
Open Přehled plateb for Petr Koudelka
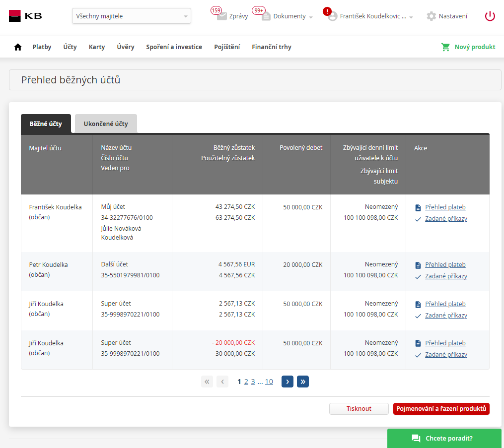pyautogui.click(x=445, y=265)
